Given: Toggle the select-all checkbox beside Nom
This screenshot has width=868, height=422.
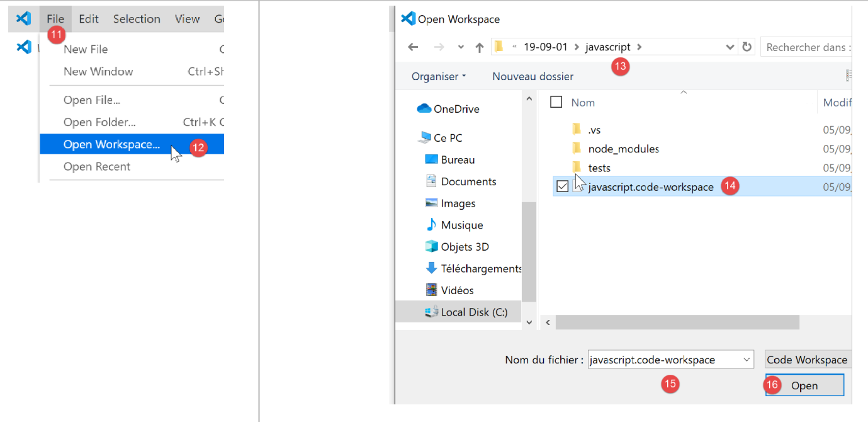Looking at the screenshot, I should pos(556,102).
